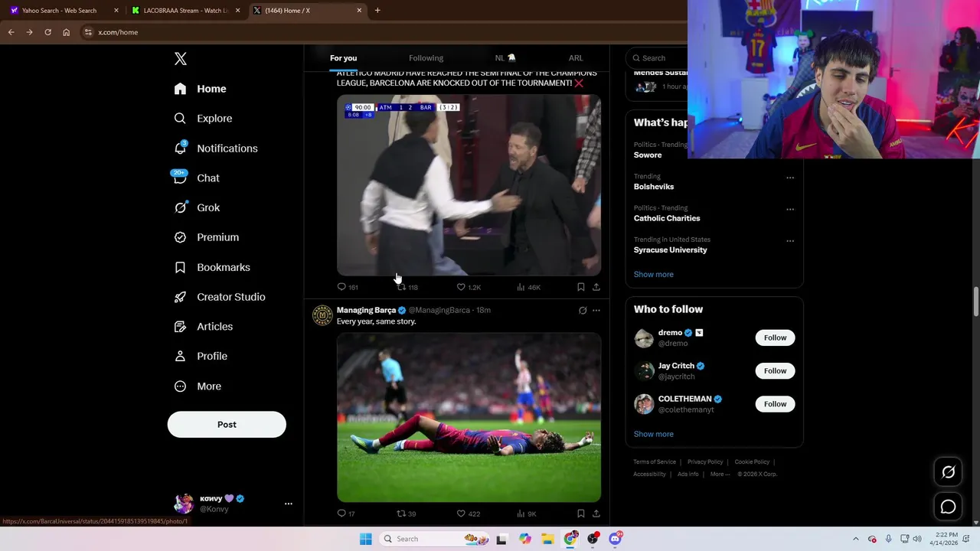Open Discord from the taskbar
The height and width of the screenshot is (551, 980).
point(615,539)
